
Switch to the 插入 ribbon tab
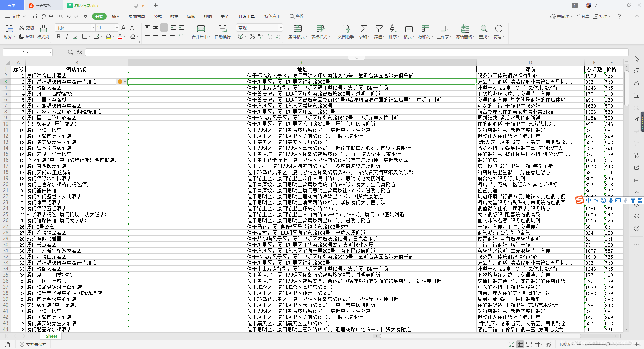click(x=116, y=16)
